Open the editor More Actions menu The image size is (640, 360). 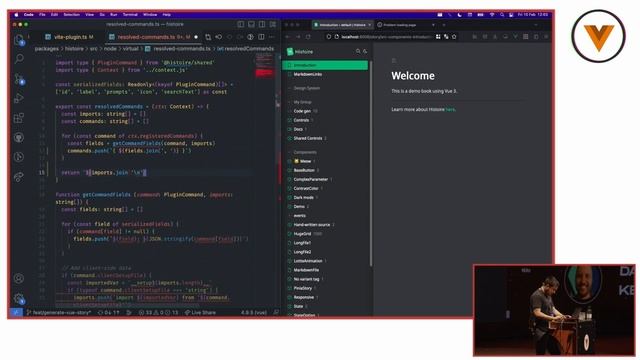(x=271, y=37)
